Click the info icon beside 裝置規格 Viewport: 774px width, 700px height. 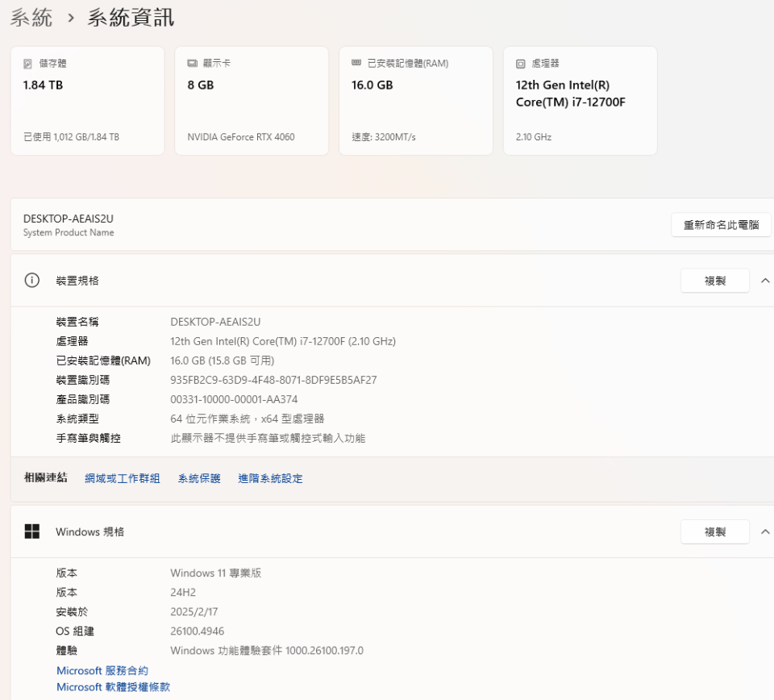click(32, 281)
